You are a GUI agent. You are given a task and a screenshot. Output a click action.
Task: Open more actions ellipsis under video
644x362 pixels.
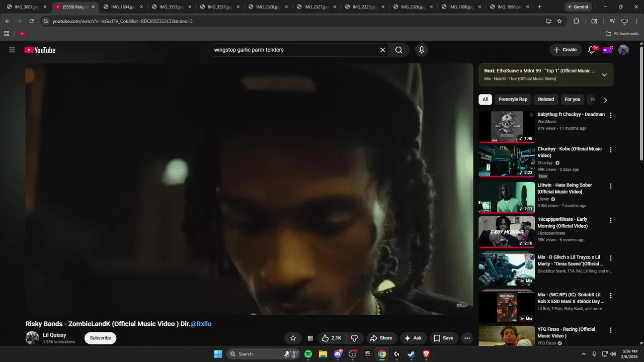467,338
